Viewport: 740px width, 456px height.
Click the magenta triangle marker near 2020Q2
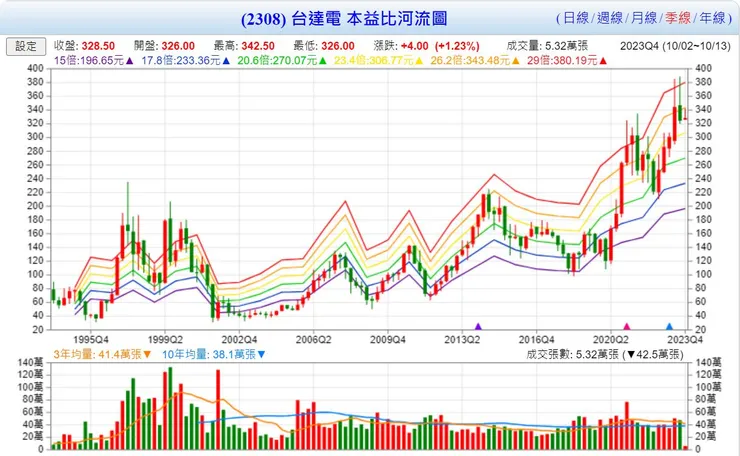coord(627,326)
